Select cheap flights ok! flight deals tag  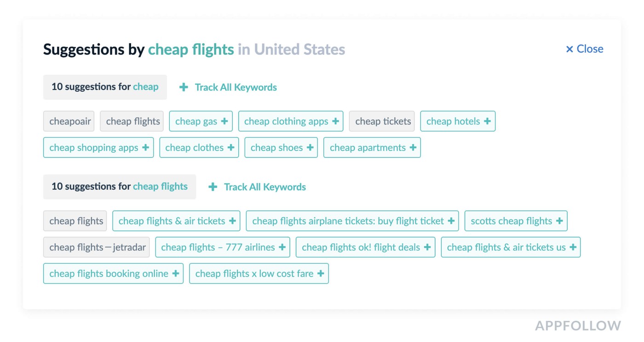pyautogui.click(x=360, y=247)
